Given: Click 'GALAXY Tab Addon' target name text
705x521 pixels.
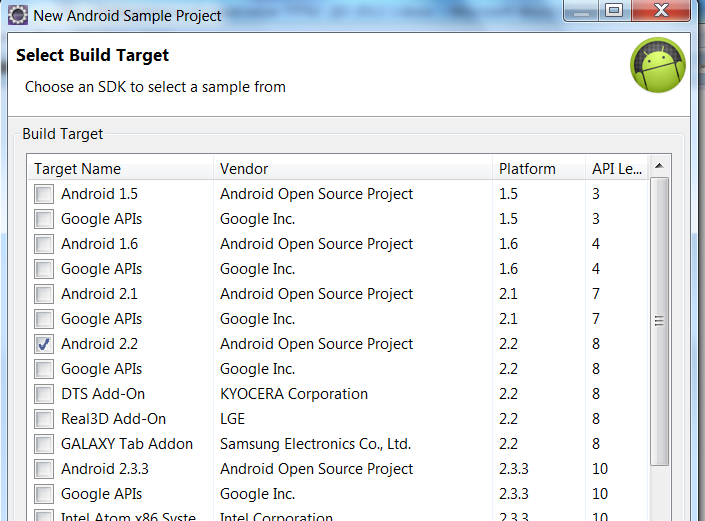Looking at the screenshot, I should tap(127, 444).
